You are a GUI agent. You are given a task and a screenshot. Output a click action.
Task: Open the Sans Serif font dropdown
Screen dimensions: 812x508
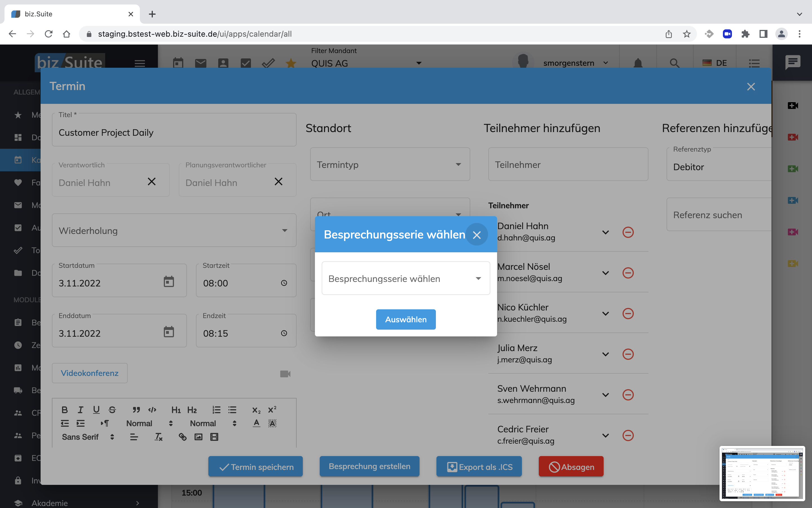click(88, 437)
